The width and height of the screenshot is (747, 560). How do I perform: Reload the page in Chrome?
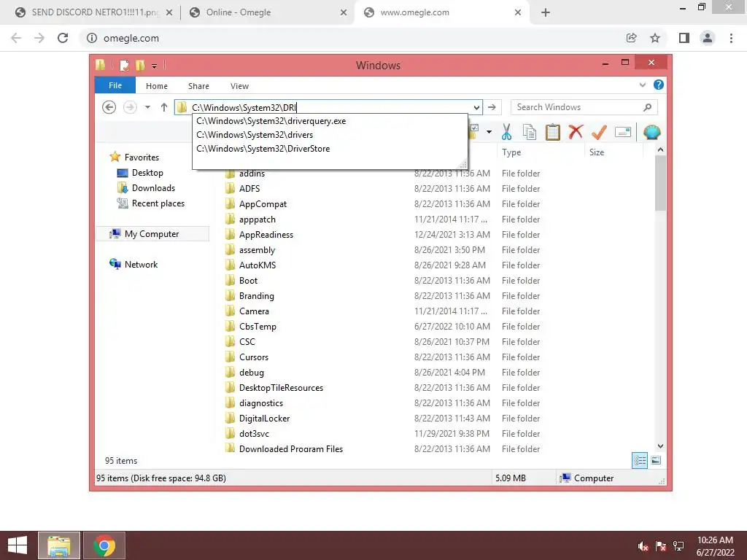click(63, 38)
